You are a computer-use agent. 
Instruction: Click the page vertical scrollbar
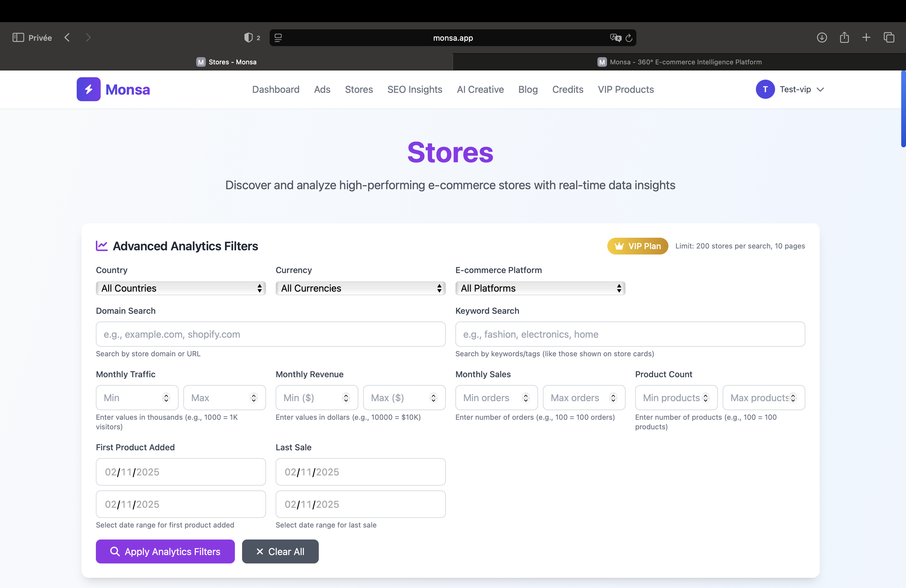point(903,109)
